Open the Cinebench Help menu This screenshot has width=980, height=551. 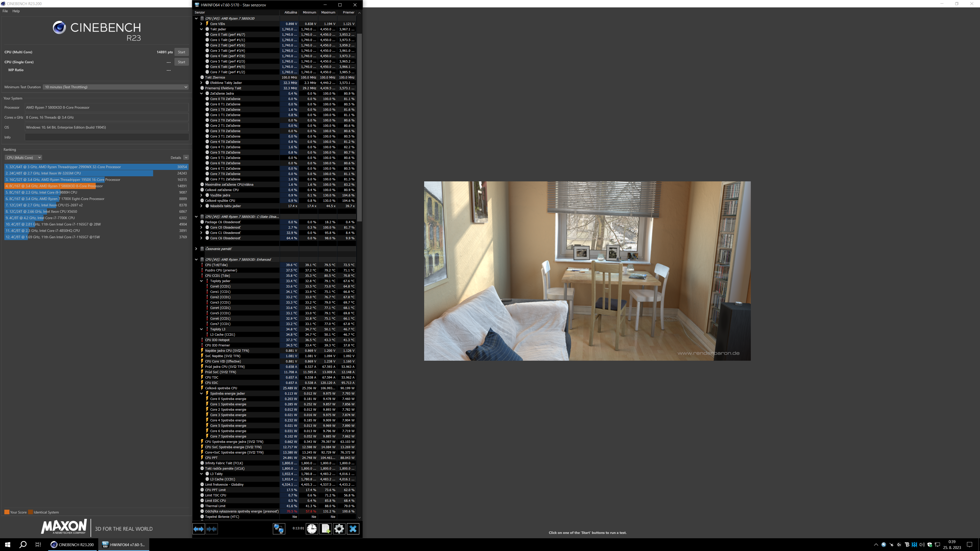[x=16, y=11]
